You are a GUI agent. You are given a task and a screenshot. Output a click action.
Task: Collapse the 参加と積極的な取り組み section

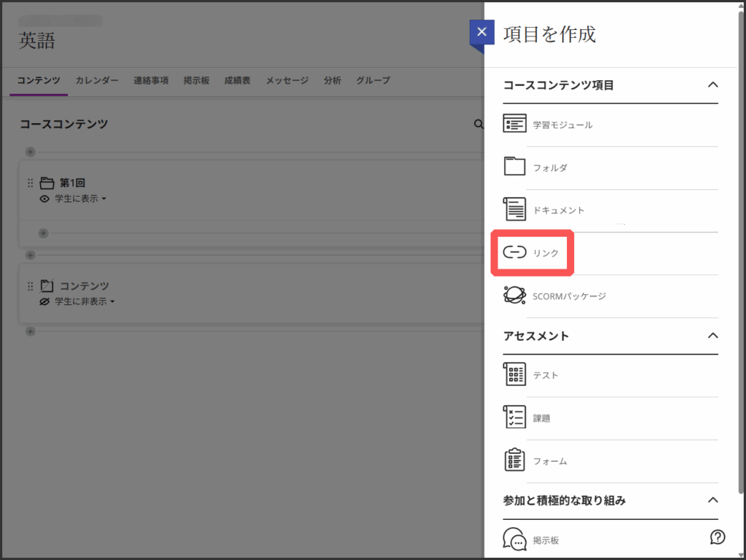tap(712, 500)
